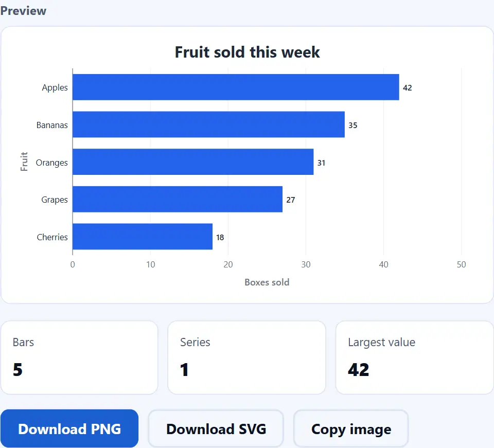The width and height of the screenshot is (494, 448).
Task: Click the Bars count card
Action: click(x=79, y=357)
